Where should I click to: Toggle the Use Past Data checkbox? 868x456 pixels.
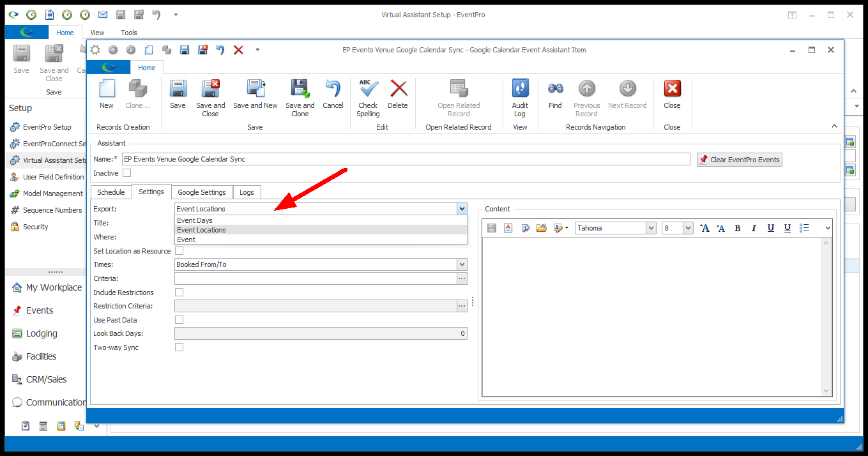tap(179, 320)
